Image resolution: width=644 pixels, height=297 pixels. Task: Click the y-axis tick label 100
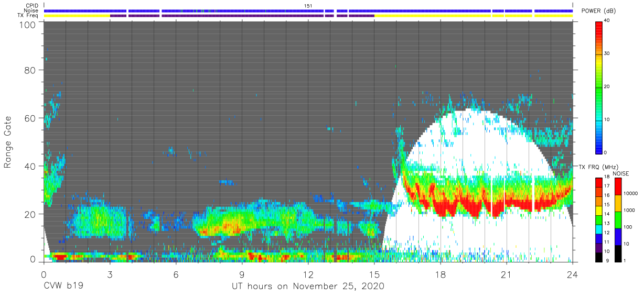28,25
